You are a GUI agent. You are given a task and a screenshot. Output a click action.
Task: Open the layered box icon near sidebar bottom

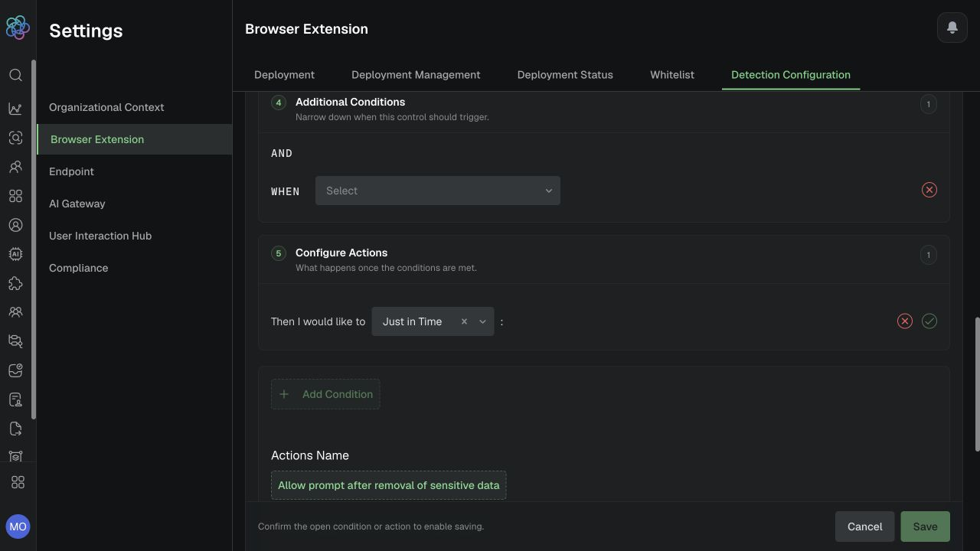(15, 456)
